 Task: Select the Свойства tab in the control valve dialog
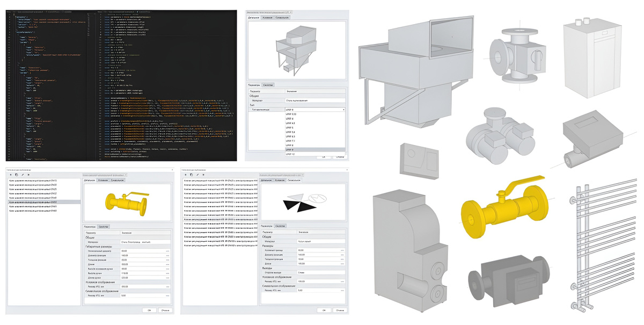(x=280, y=226)
